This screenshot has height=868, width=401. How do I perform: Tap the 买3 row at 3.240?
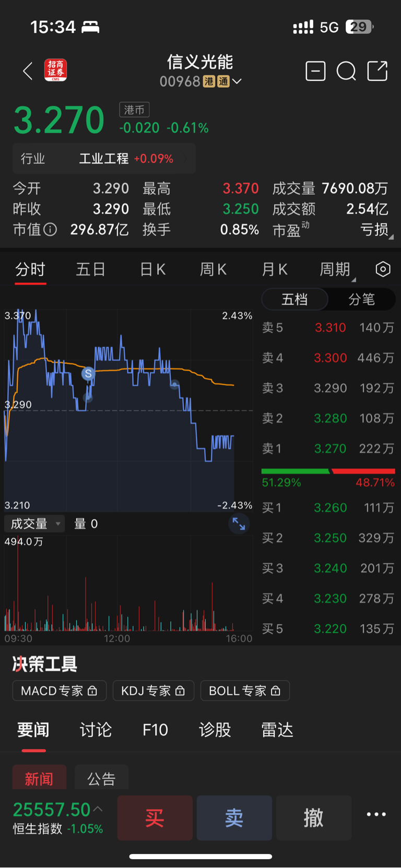tap(328, 568)
